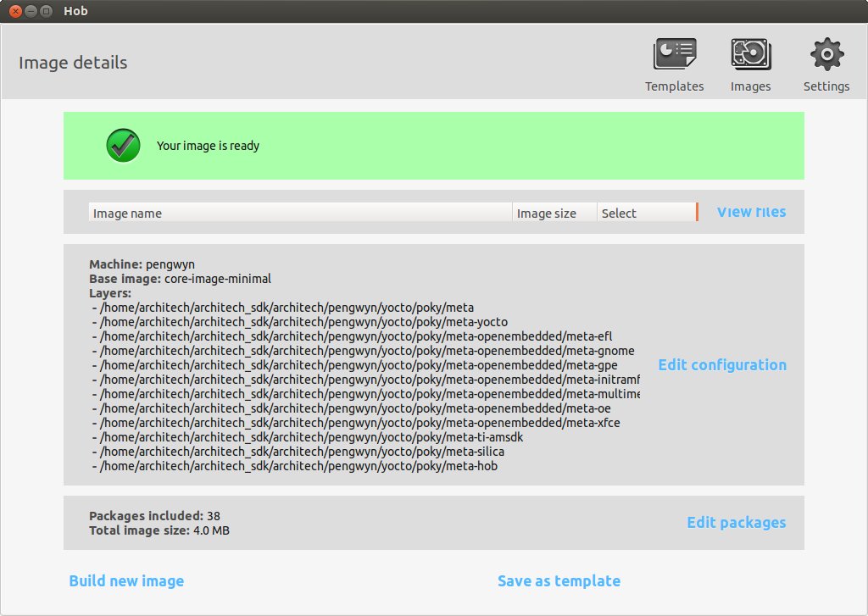Click the layer path ending in meta-multime

[366, 393]
